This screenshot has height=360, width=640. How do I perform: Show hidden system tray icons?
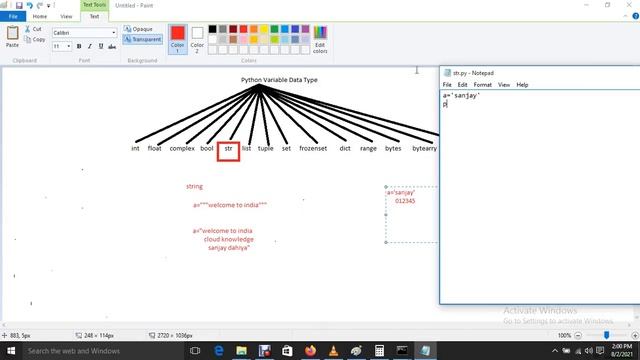[x=555, y=351]
